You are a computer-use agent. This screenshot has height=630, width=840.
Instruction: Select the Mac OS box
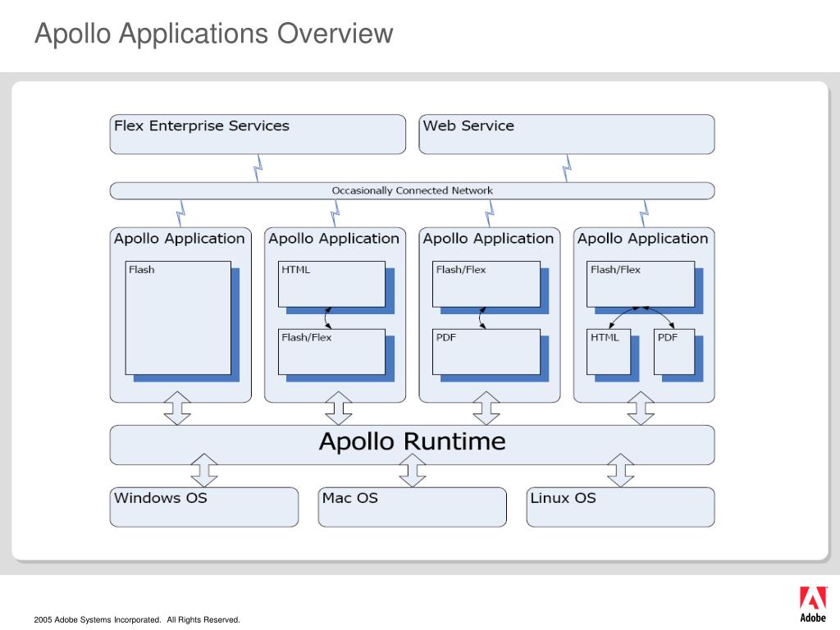click(x=412, y=507)
